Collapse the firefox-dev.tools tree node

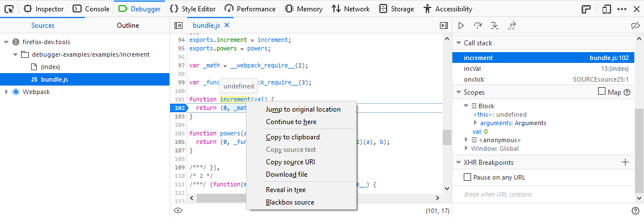6,42
